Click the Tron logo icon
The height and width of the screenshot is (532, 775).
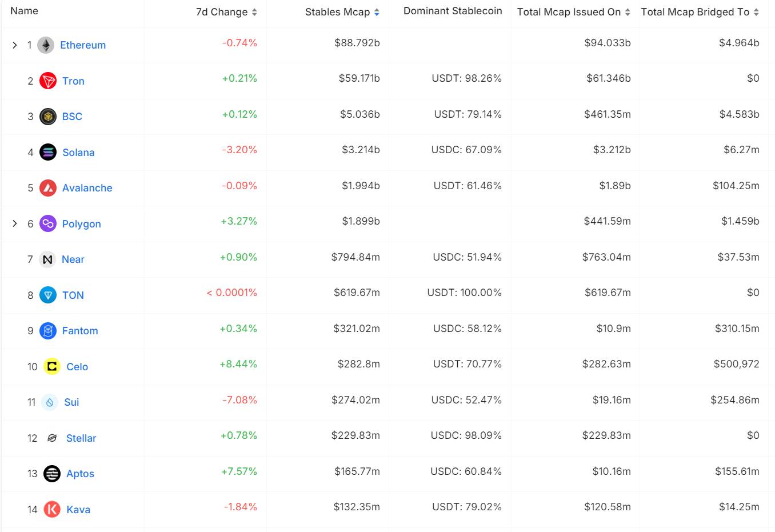click(48, 81)
